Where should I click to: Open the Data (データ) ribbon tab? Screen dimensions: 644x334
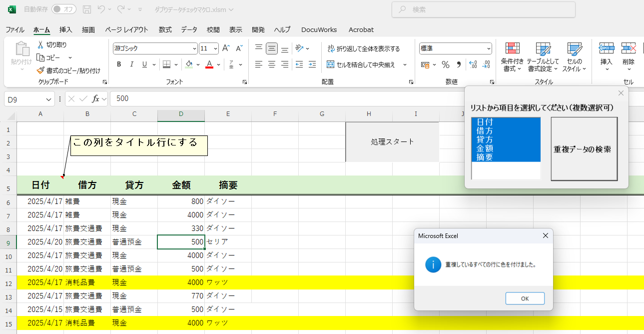189,29
